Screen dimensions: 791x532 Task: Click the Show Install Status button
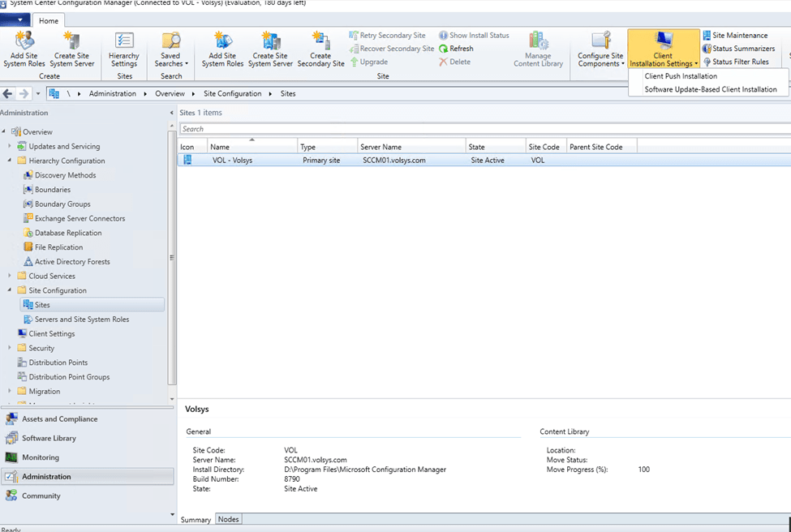click(474, 36)
